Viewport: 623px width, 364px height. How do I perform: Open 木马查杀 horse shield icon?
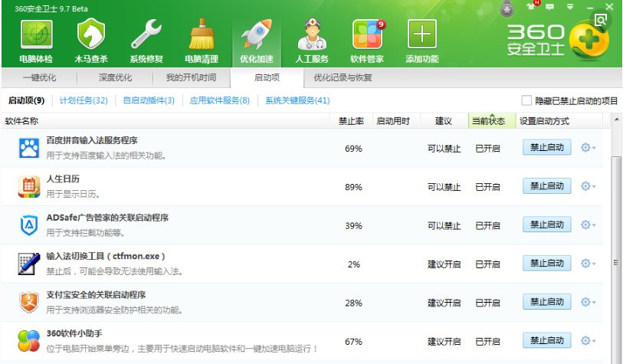tap(91, 34)
